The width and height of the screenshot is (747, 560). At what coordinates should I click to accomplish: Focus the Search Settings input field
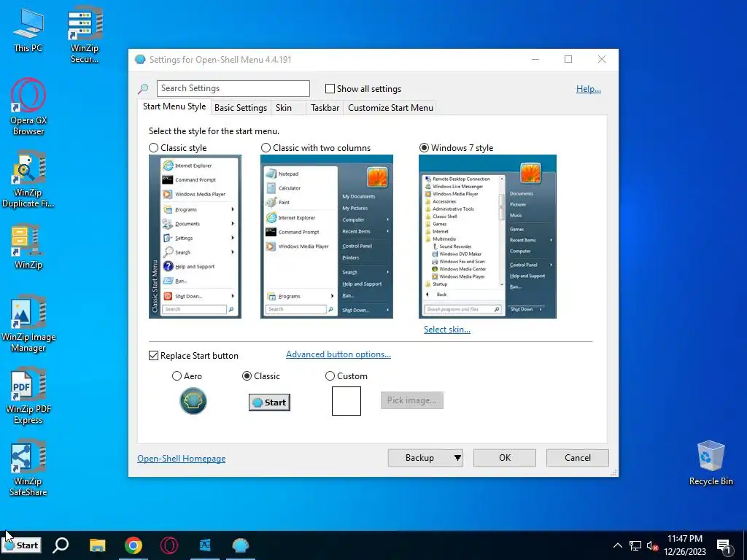coord(233,88)
